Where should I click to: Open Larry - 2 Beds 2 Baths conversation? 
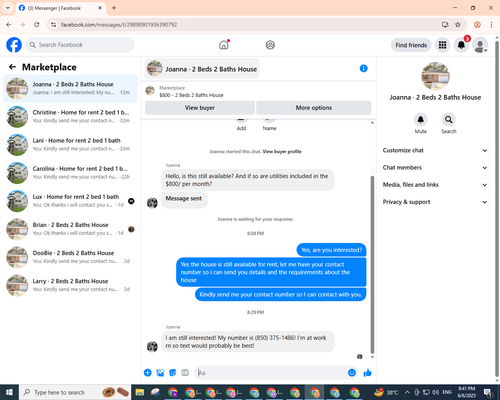coord(70,285)
